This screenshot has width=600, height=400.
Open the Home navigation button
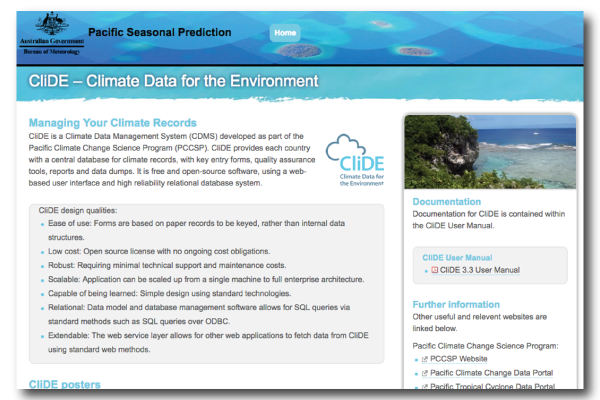coord(285,33)
